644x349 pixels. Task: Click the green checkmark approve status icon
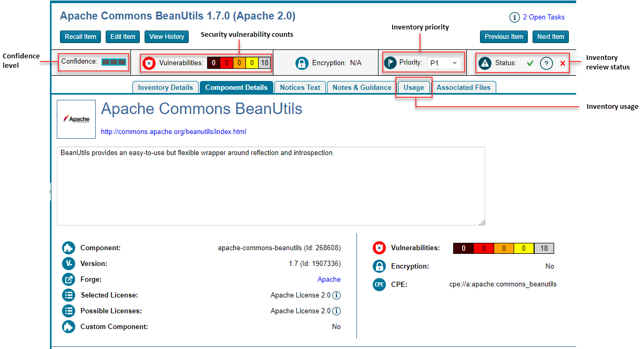530,64
